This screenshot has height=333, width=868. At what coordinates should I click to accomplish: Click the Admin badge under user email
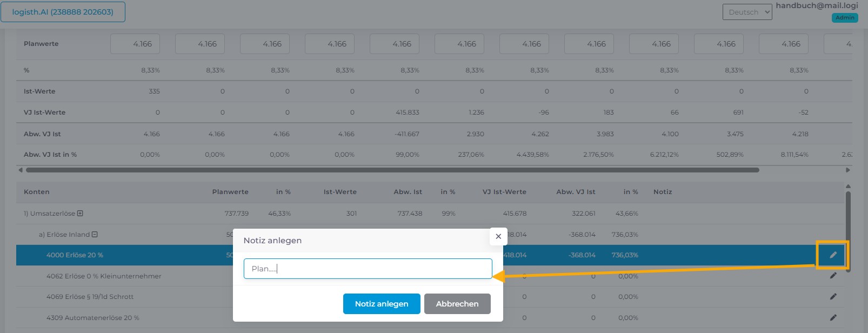point(845,18)
